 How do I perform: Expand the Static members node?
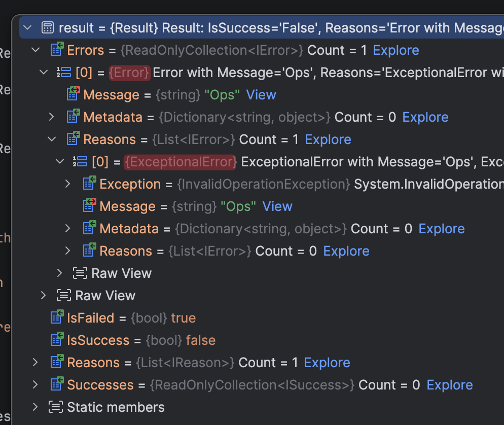click(x=35, y=407)
